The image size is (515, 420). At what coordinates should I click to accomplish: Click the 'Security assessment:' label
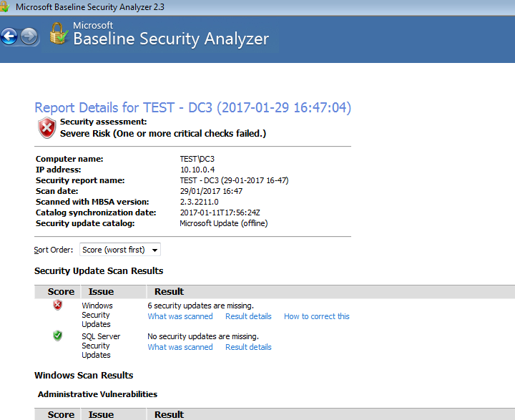(103, 122)
